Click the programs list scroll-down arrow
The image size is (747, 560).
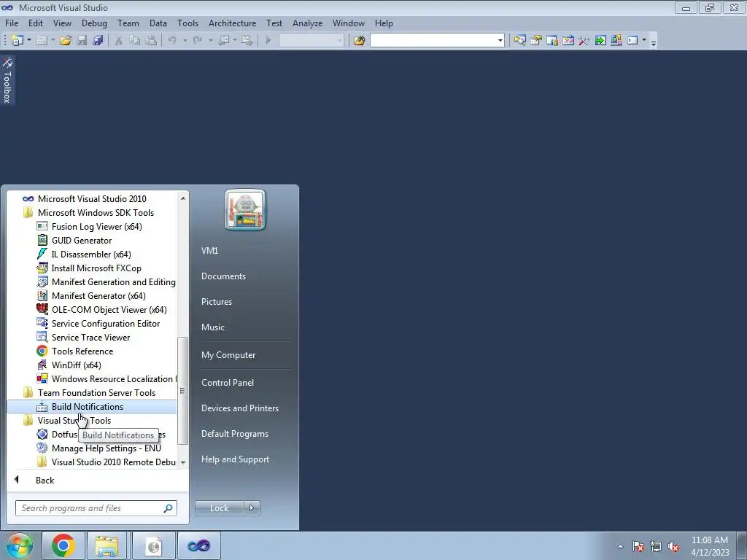183,463
